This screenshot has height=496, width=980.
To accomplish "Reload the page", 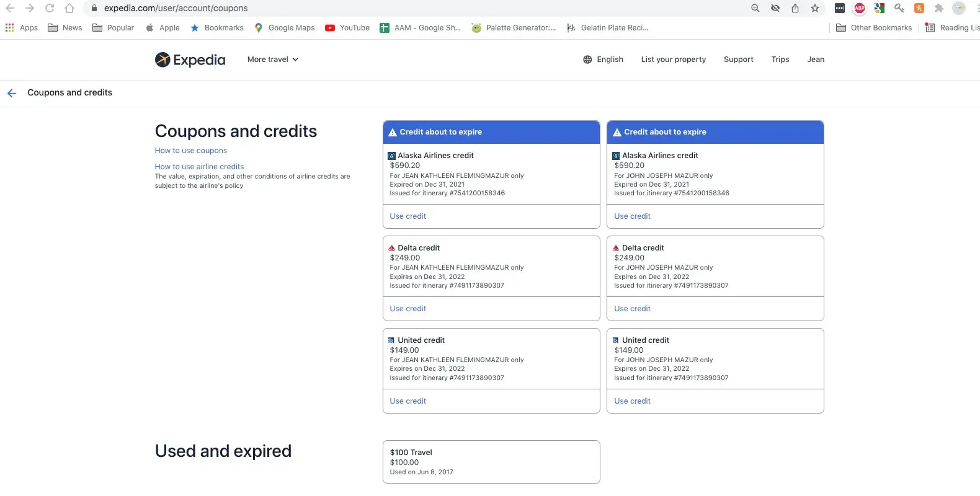I will tap(50, 8).
